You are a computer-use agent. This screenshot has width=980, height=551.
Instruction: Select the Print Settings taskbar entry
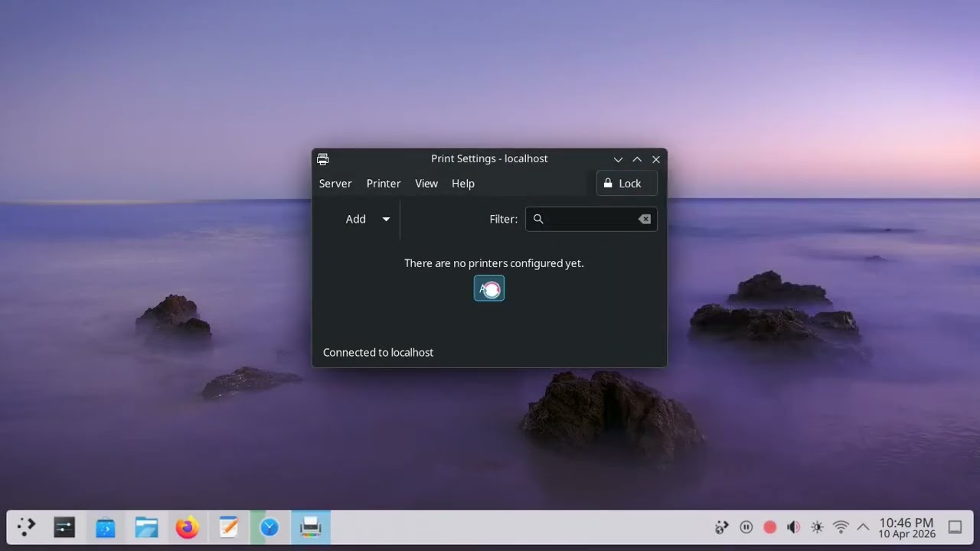click(310, 527)
